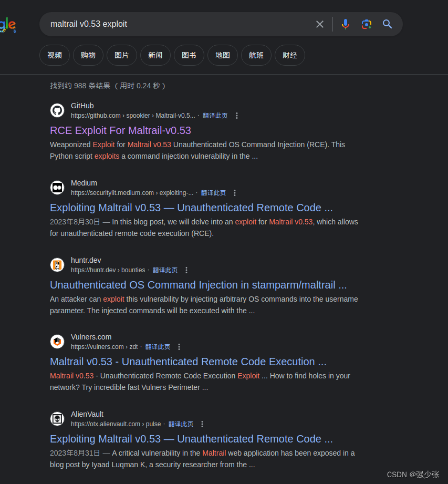Click the GitHub site name
448x484 pixels.
point(82,106)
